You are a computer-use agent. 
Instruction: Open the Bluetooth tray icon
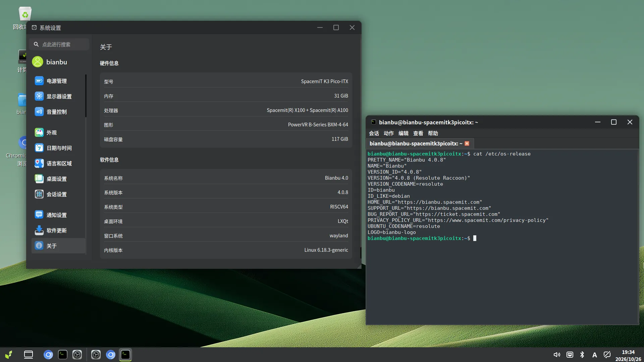582,355
